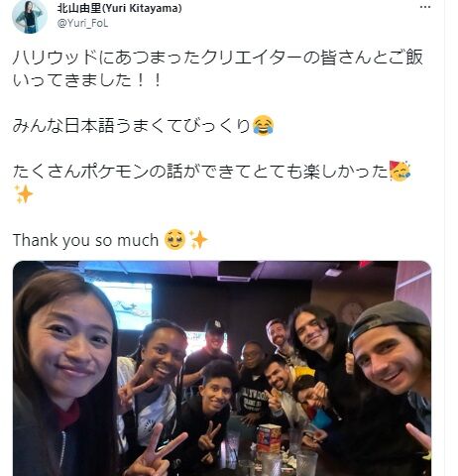Click the sparkles emoji below the party face

[x=24, y=194]
